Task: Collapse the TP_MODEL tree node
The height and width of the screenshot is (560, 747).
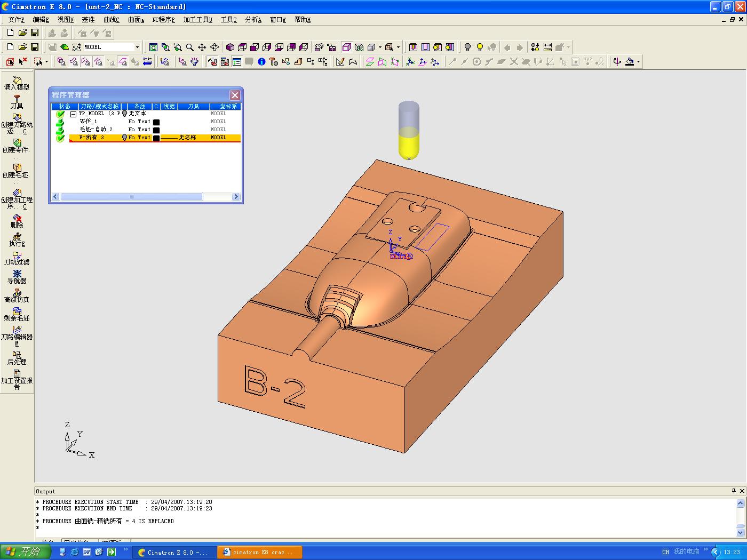Action: point(73,114)
